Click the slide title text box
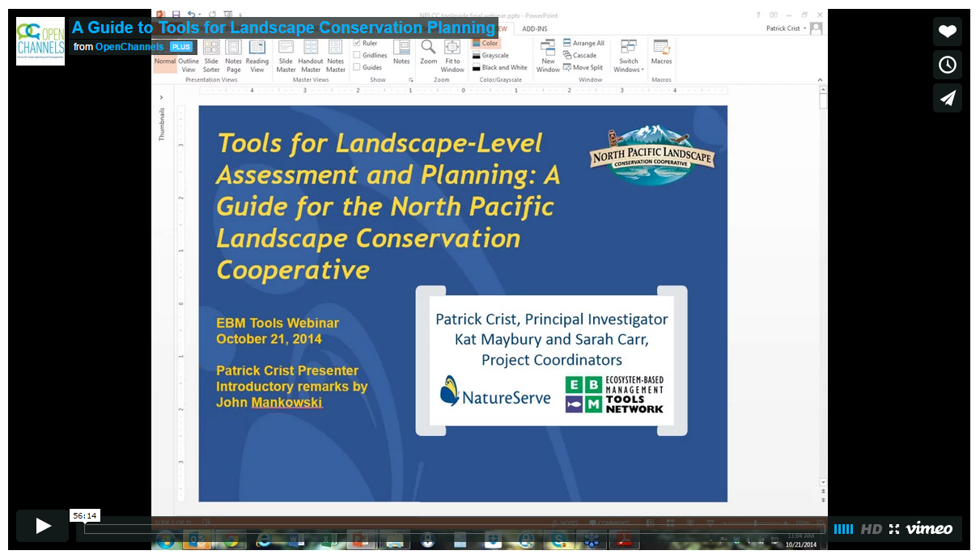Viewport: 980px width, 559px height. (x=388, y=206)
